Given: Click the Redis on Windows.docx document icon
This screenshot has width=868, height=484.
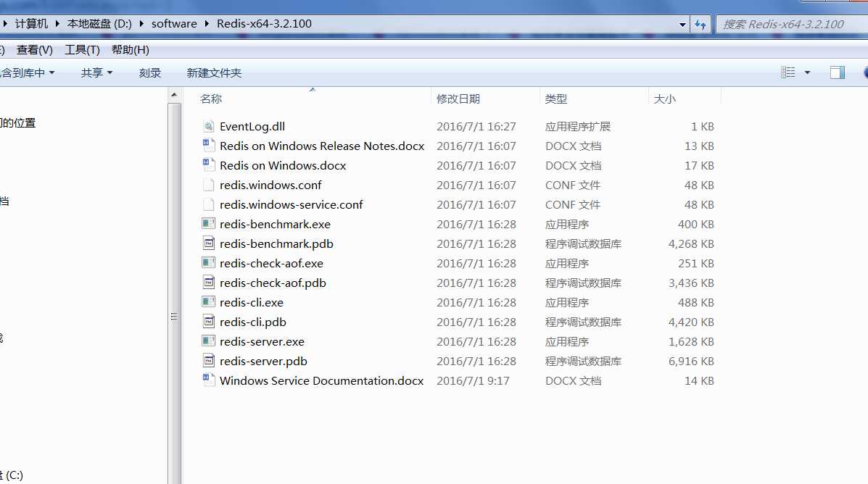Looking at the screenshot, I should click(208, 165).
